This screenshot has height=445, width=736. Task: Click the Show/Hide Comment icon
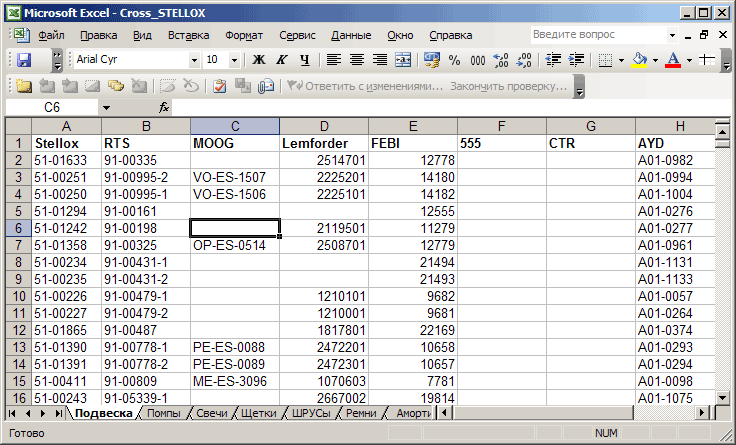[92, 86]
